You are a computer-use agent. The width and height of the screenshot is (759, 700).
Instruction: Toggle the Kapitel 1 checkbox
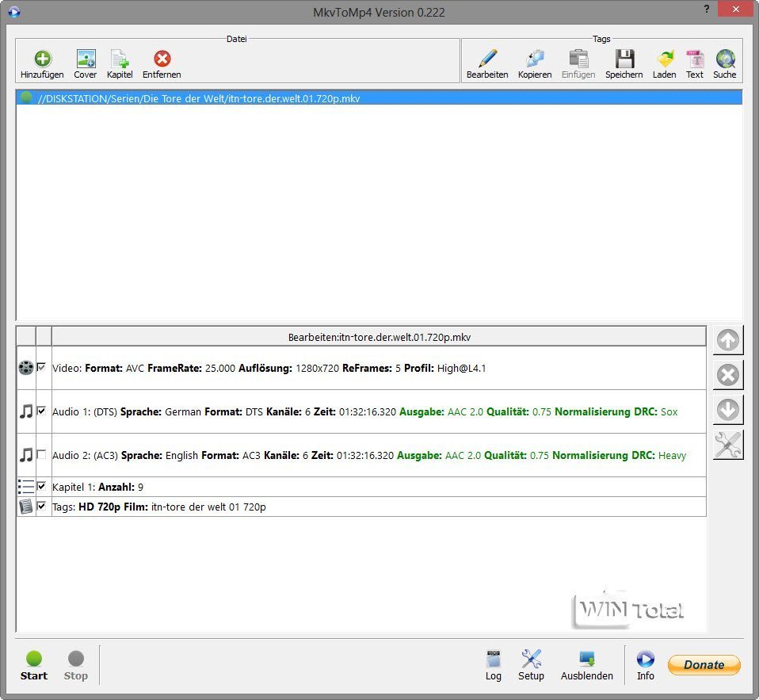tap(42, 487)
